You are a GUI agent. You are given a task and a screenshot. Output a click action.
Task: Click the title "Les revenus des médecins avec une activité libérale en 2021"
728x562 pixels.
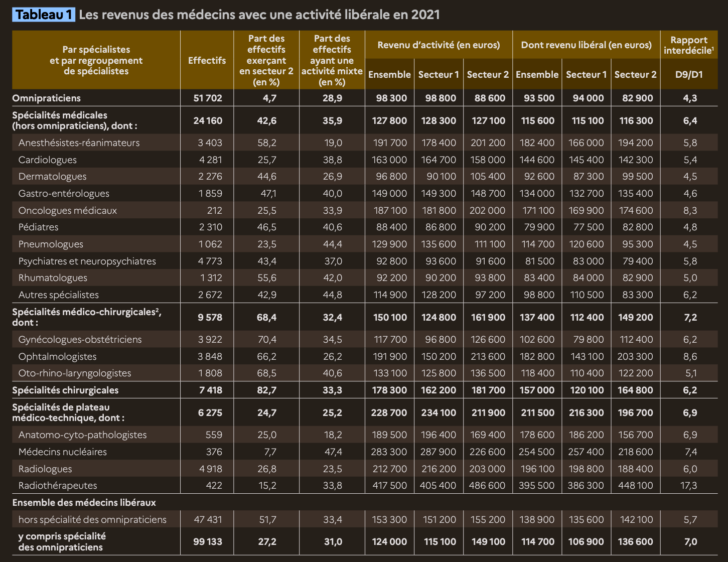point(259,15)
